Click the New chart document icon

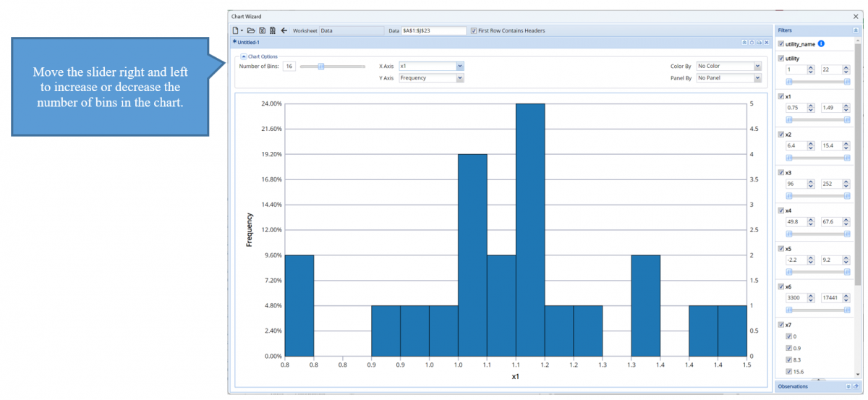point(236,31)
